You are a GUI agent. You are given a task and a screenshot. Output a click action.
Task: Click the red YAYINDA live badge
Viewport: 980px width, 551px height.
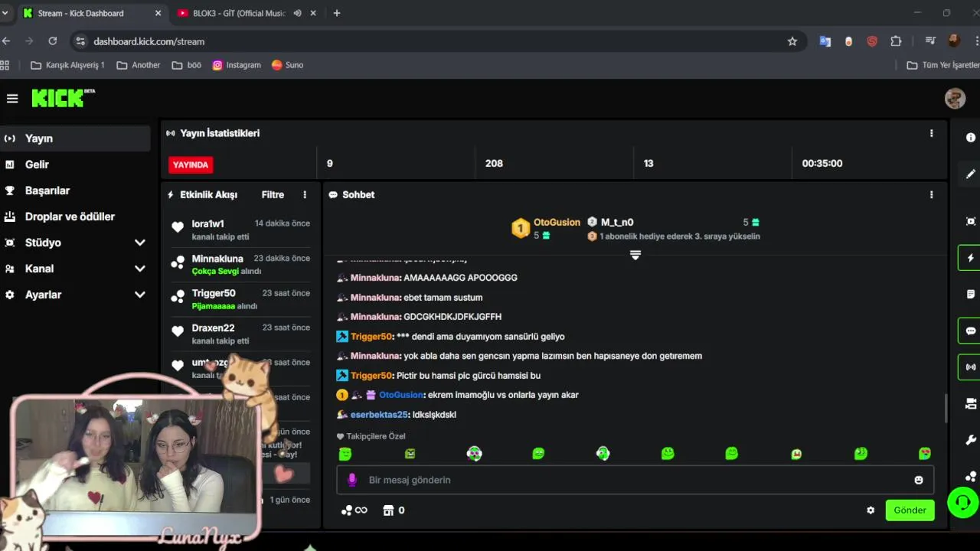[191, 165]
